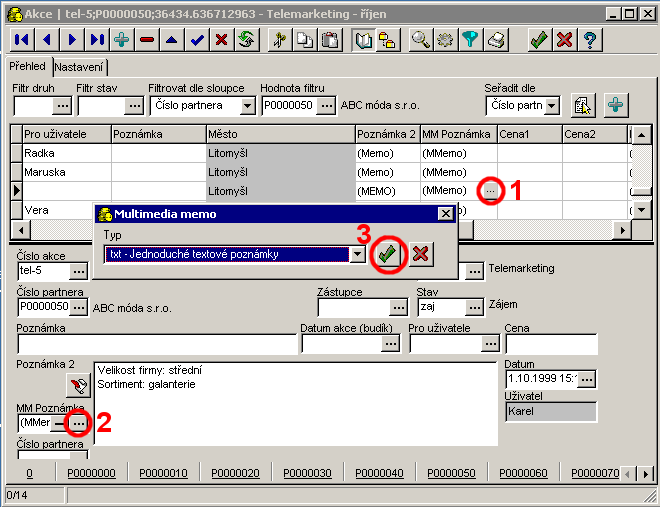The image size is (660, 507).
Task: Click the refresh data toolbar icon
Action: [245, 40]
